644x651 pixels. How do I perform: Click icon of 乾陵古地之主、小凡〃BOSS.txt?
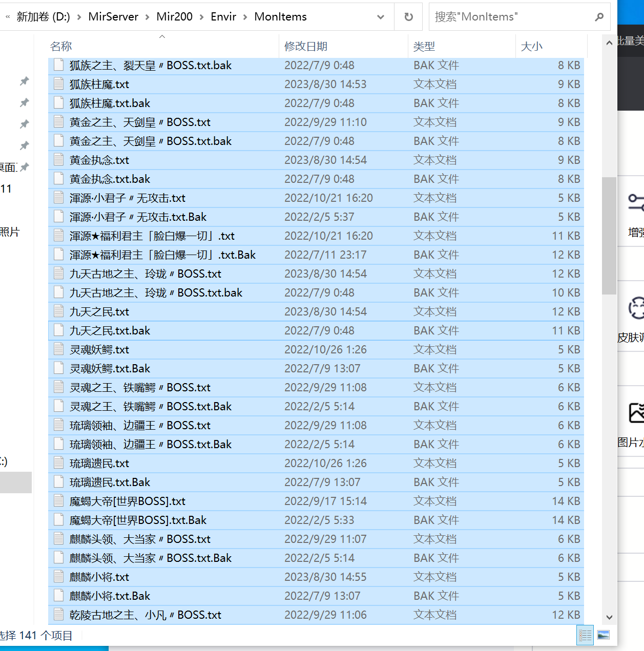[59, 615]
